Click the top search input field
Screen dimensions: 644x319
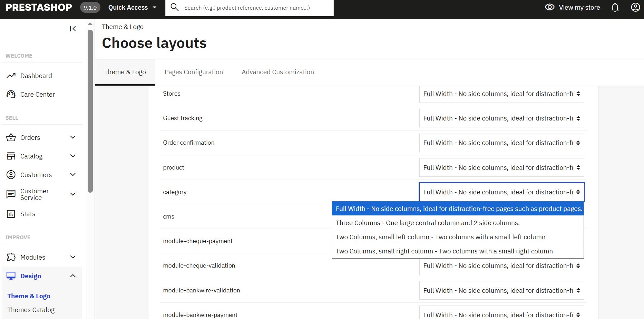(x=255, y=8)
